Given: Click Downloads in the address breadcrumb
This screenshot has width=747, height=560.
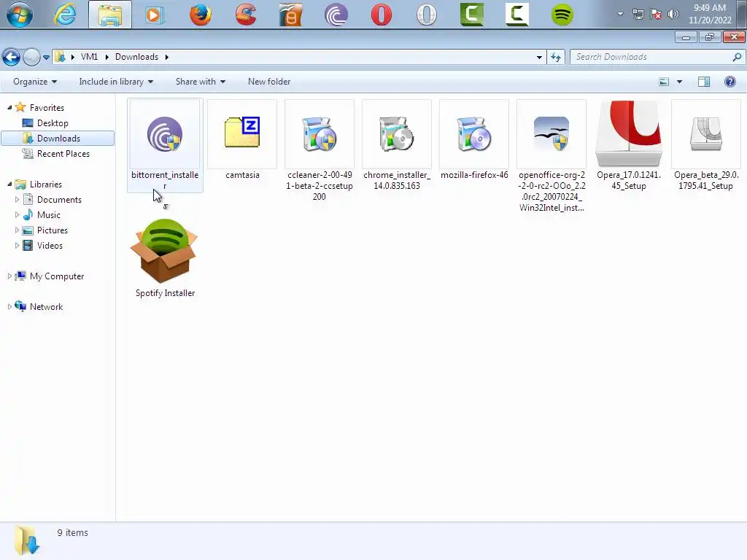Looking at the screenshot, I should (x=136, y=57).
